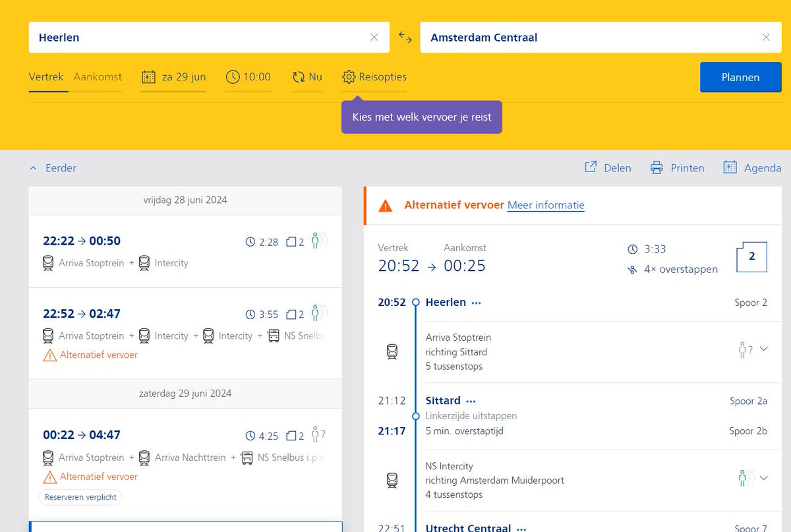
Task: Click the gear icon for Reisopties
Action: (349, 77)
